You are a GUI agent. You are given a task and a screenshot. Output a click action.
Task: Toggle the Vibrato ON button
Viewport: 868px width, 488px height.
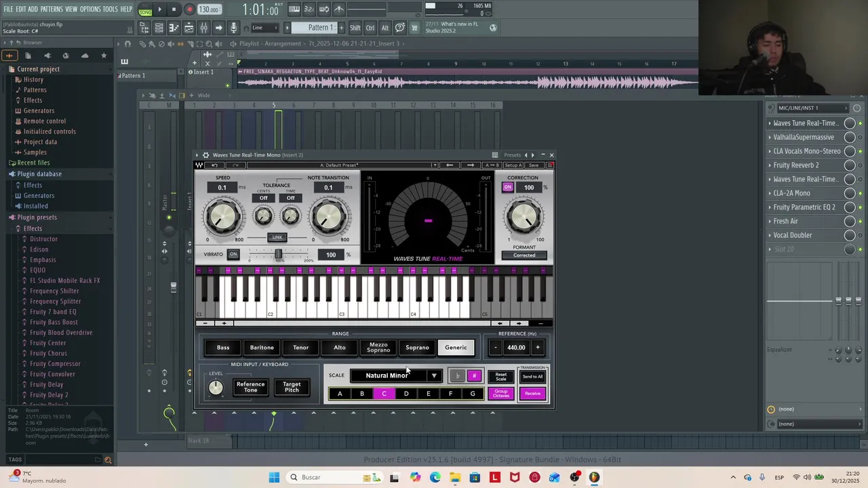233,255
